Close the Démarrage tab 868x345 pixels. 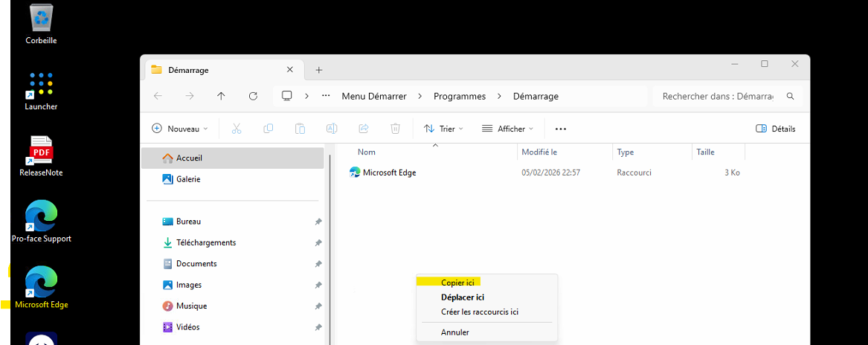pyautogui.click(x=289, y=70)
